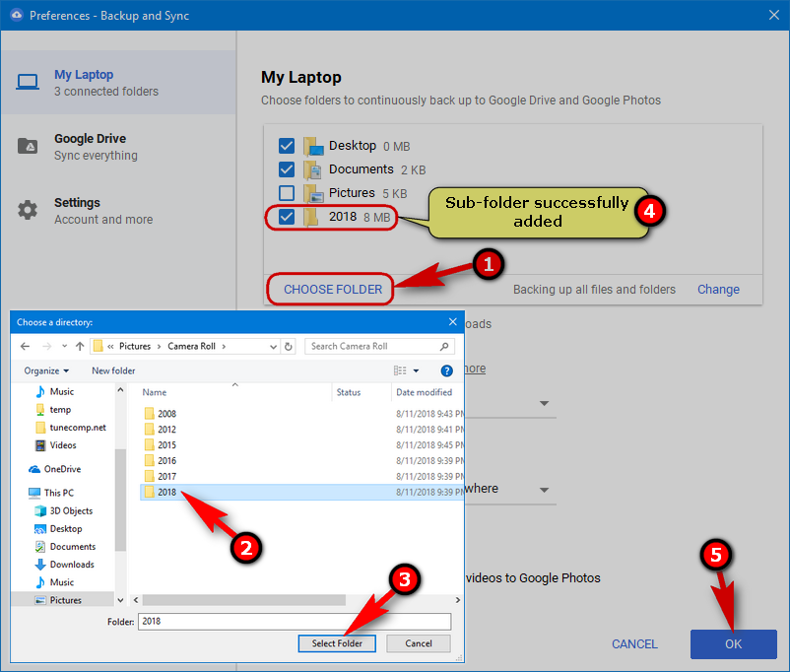Screen dimensions: 790x672
Task: Expand the address bar history dropdown
Action: click(273, 346)
